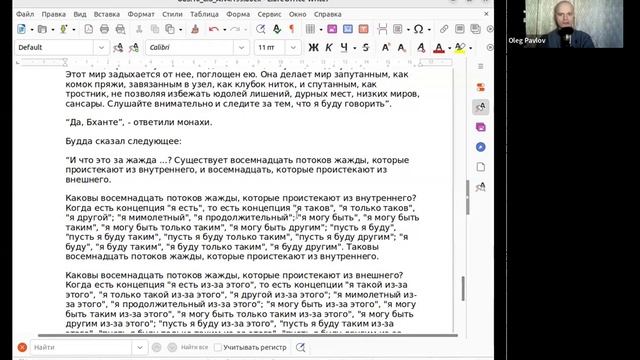Apply red font color

pyautogui.click(x=439, y=48)
